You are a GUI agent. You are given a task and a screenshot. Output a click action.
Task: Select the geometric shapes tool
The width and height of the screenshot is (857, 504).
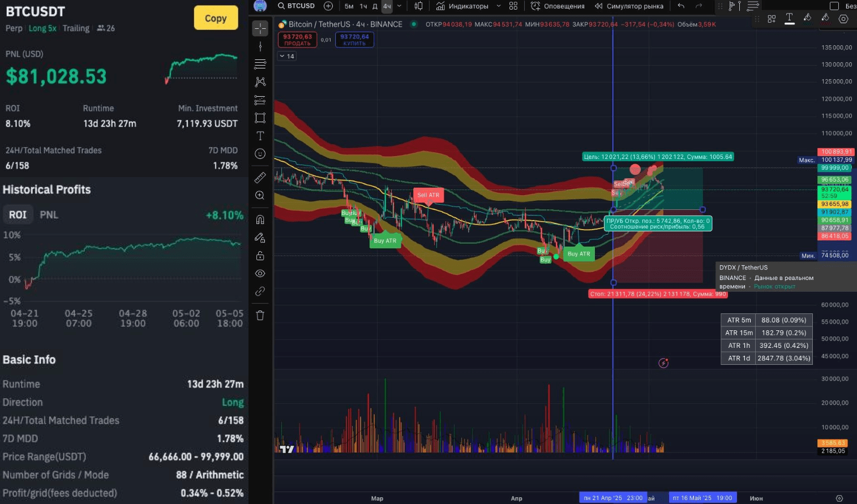pyautogui.click(x=260, y=118)
